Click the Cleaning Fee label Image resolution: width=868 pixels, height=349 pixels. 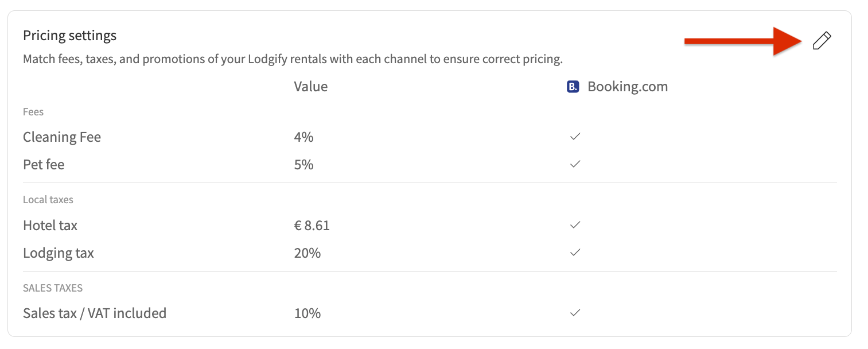[x=62, y=137]
